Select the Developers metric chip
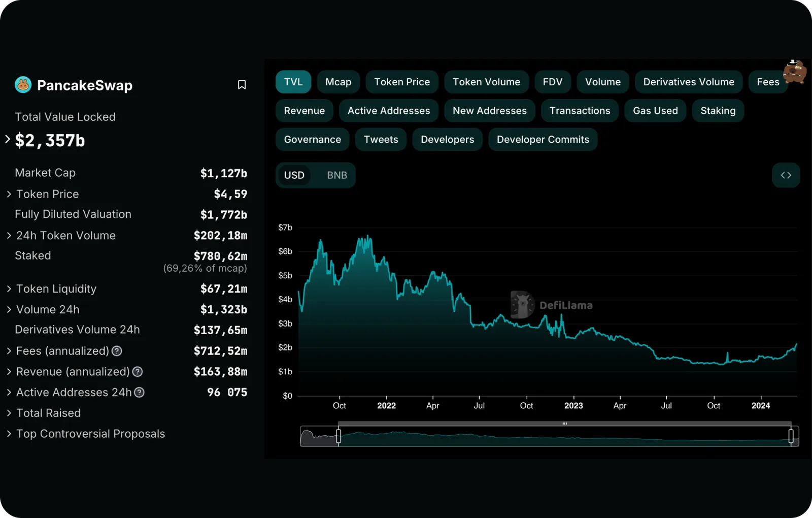812x518 pixels. pos(448,140)
